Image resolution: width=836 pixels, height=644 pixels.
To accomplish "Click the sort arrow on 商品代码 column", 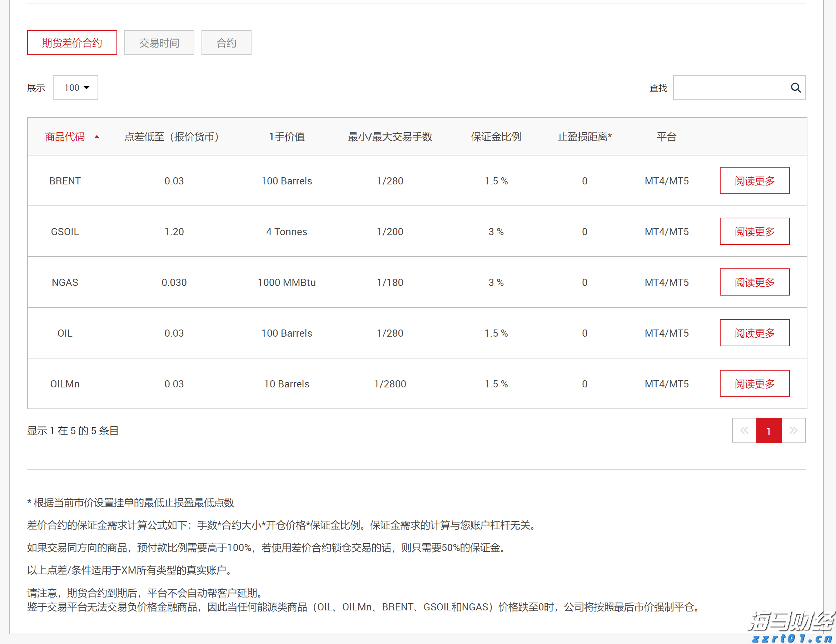I will click(x=97, y=137).
